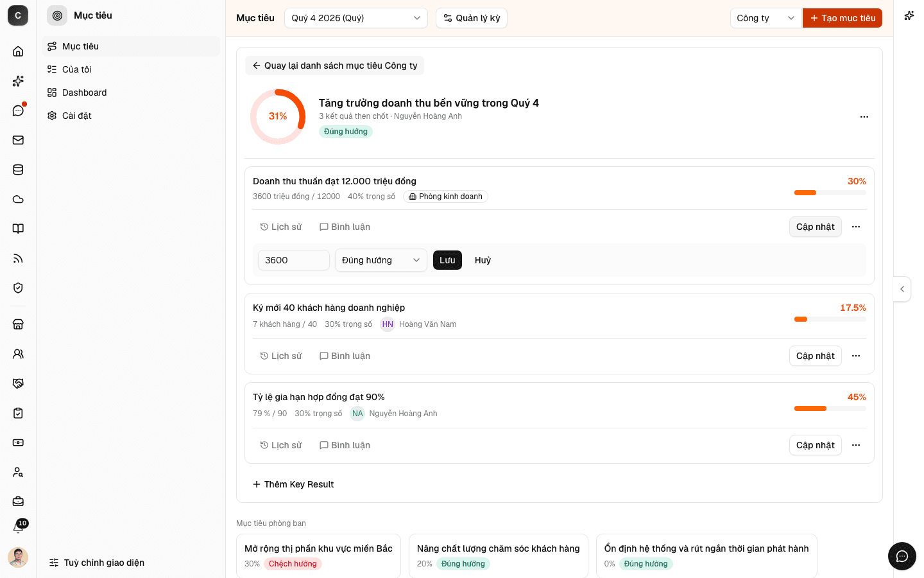This screenshot has width=924, height=578.
Task: View Lịch sử for Tỷ lệ gia hạn result
Action: [280, 445]
